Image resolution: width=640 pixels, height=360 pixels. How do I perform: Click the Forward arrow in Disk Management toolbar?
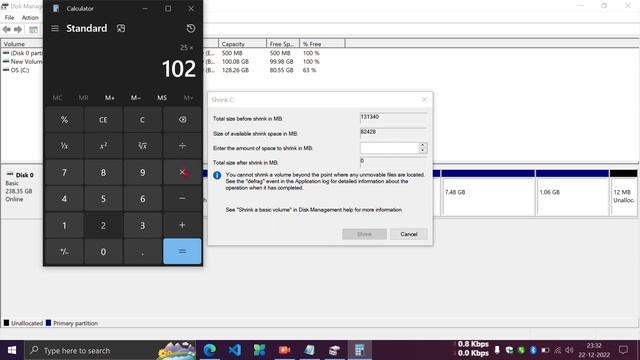click(18, 29)
